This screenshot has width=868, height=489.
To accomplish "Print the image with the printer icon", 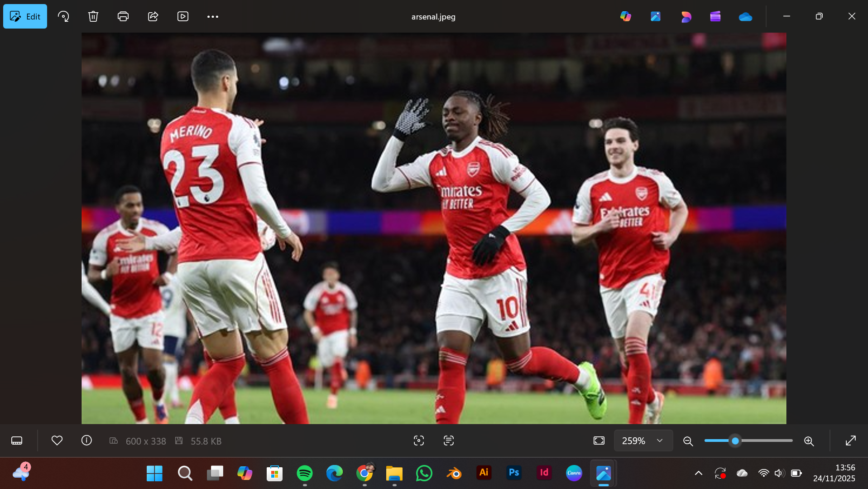I will [123, 16].
